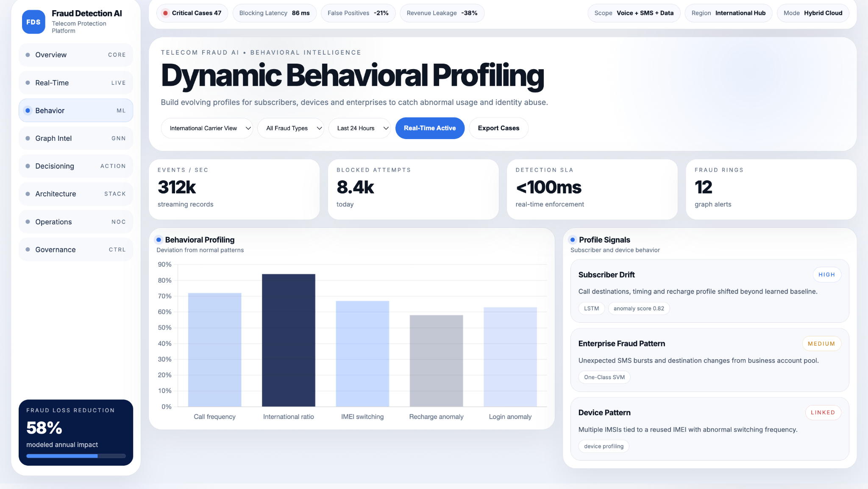This screenshot has height=489, width=868.
Task: Go to Graph Intel in sidebar
Action: (x=76, y=138)
